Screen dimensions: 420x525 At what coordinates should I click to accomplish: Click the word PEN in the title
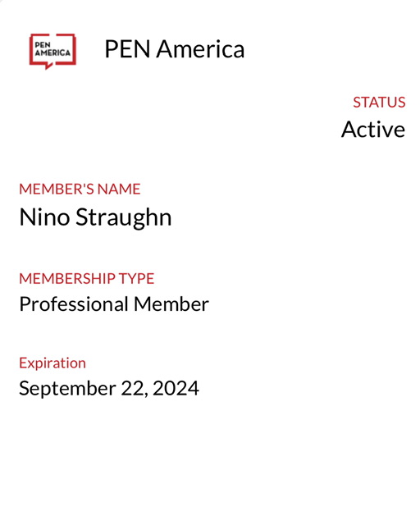[127, 49]
